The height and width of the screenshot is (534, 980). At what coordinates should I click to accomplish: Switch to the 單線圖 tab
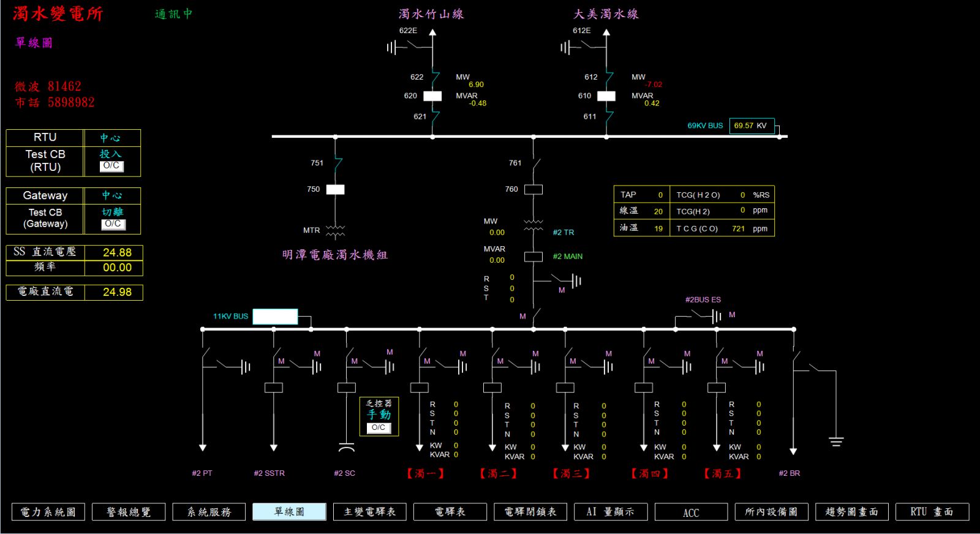[x=289, y=512]
